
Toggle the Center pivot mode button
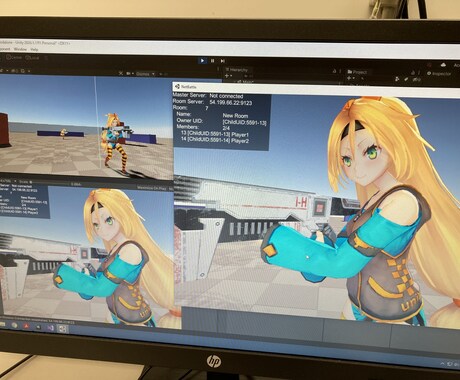14,57
